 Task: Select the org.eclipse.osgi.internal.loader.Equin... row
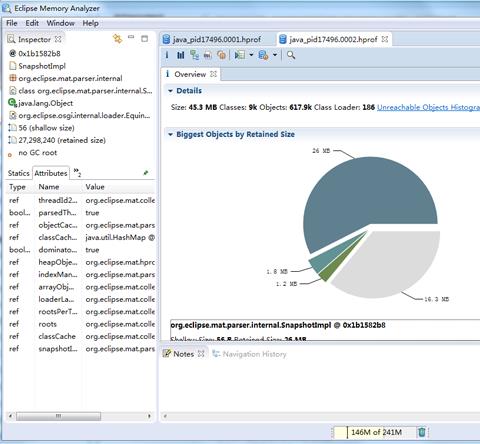tap(84, 115)
